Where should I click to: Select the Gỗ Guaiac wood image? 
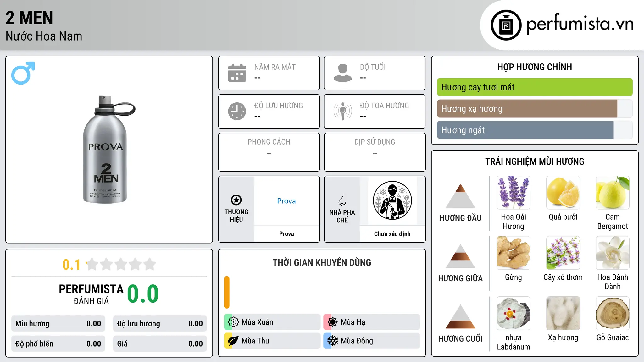tap(613, 313)
